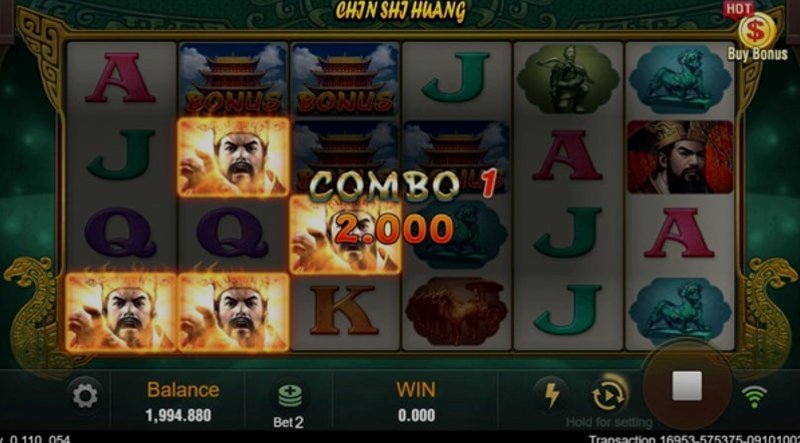Click the Buy Bonus coin icon
The height and width of the screenshot is (443, 800).
tap(757, 31)
